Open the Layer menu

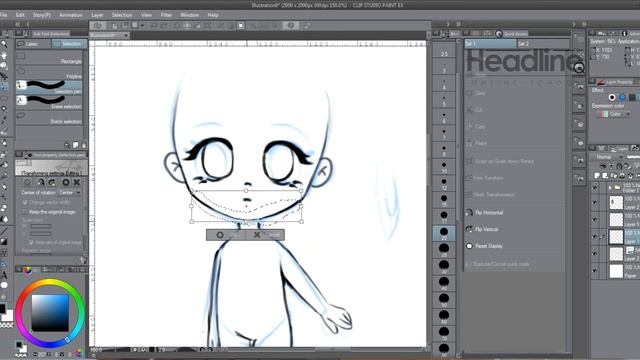click(x=97, y=15)
